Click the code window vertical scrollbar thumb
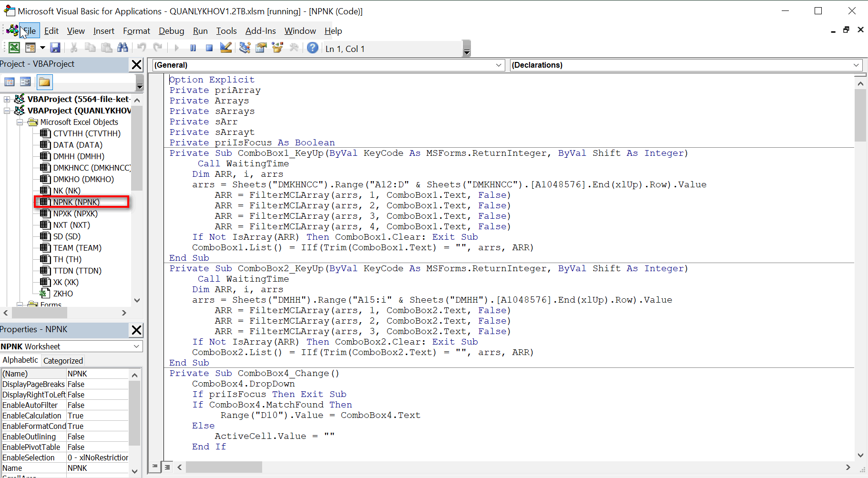The width and height of the screenshot is (868, 478). (x=860, y=115)
